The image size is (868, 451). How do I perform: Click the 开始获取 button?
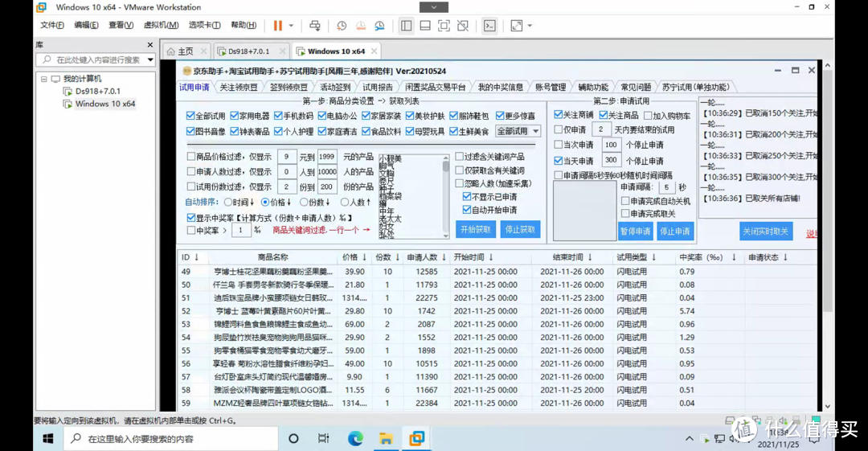coord(476,229)
